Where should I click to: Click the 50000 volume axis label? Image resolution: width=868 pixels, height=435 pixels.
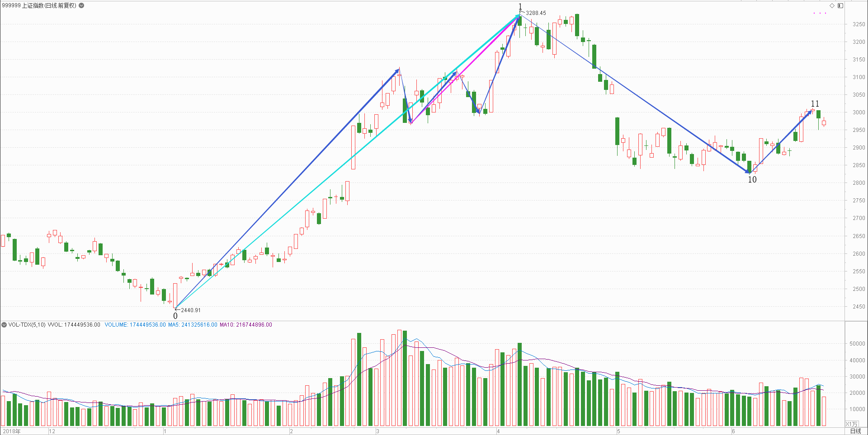tap(857, 344)
